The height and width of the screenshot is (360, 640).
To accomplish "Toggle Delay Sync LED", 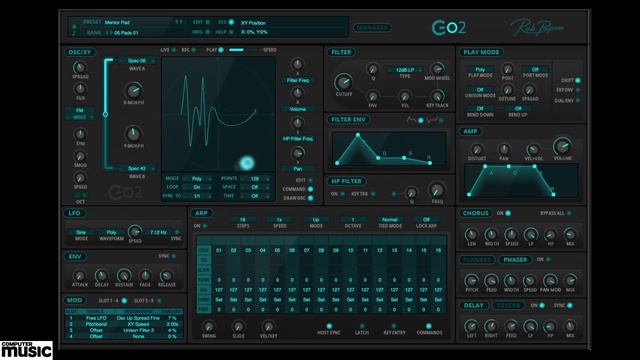I will (570, 305).
